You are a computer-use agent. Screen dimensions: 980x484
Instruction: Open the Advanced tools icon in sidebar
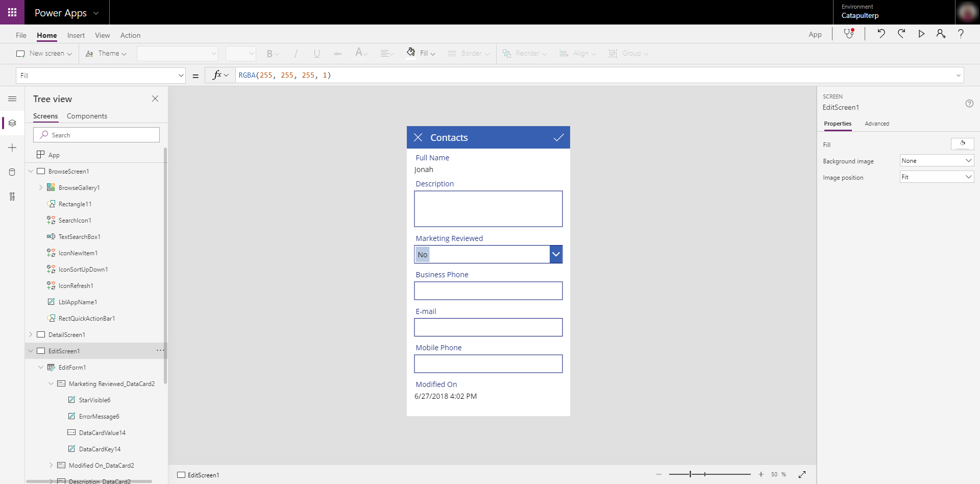point(12,197)
